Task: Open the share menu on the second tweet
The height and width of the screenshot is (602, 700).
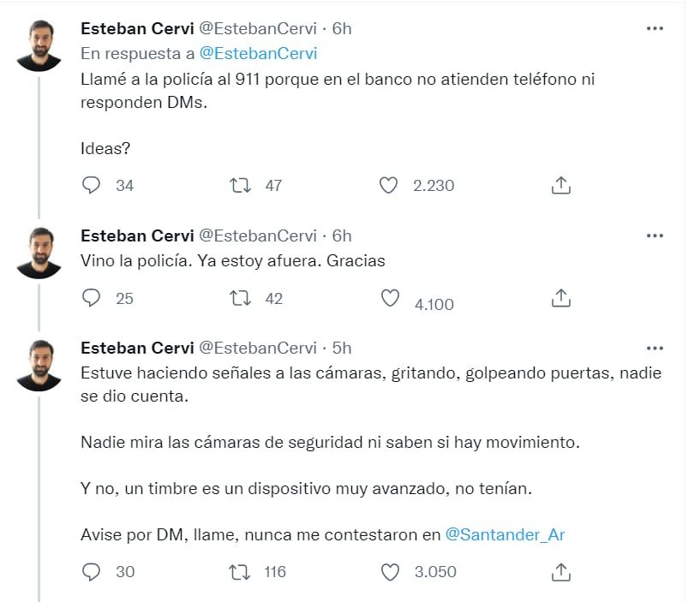Action: click(563, 299)
